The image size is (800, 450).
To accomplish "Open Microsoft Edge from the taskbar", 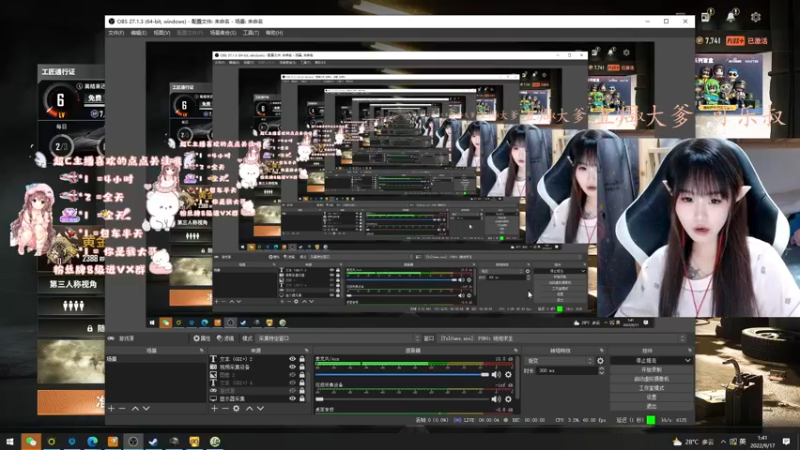I will point(92,441).
